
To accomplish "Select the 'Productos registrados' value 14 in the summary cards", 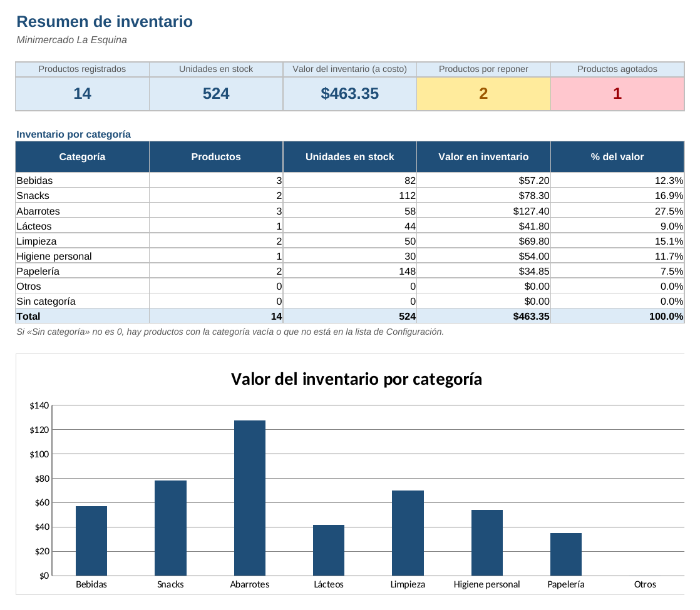I will pos(82,94).
